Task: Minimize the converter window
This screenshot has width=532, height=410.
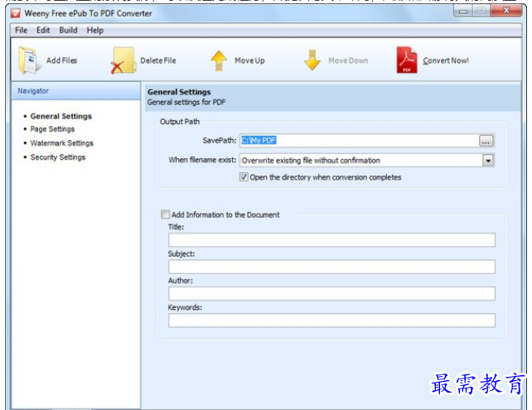Action: [x=463, y=12]
